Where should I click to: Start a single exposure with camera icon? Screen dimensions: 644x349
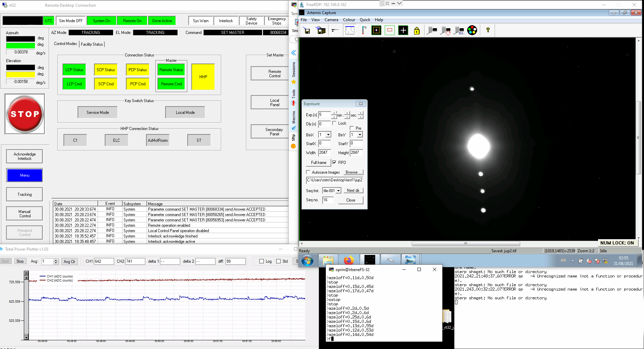(432, 31)
